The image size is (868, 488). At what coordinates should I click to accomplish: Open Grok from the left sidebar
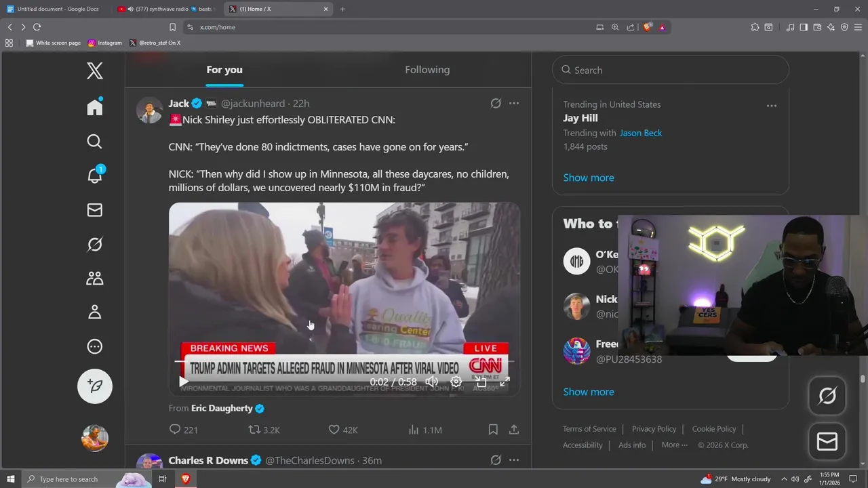[x=95, y=244]
